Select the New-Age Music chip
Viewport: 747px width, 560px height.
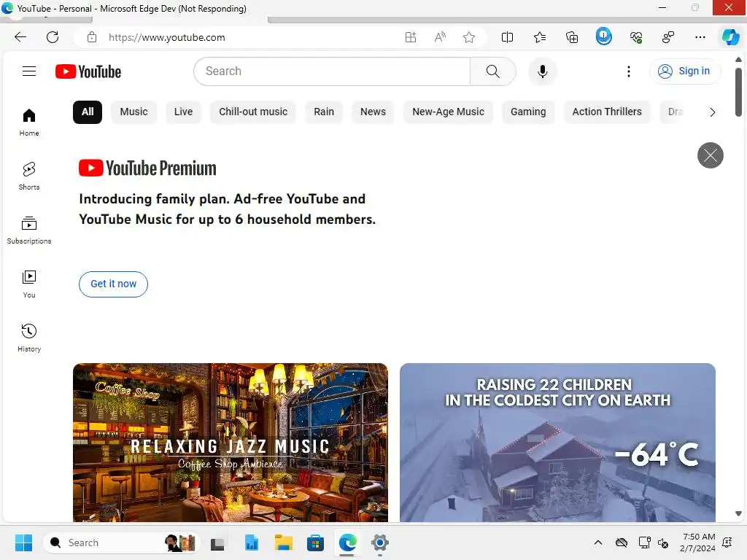pos(449,112)
